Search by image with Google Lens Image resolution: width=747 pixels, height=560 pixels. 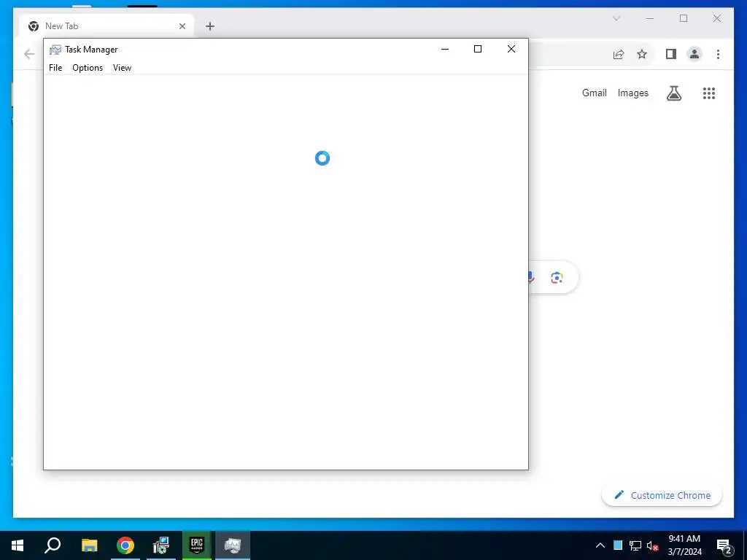(x=557, y=277)
